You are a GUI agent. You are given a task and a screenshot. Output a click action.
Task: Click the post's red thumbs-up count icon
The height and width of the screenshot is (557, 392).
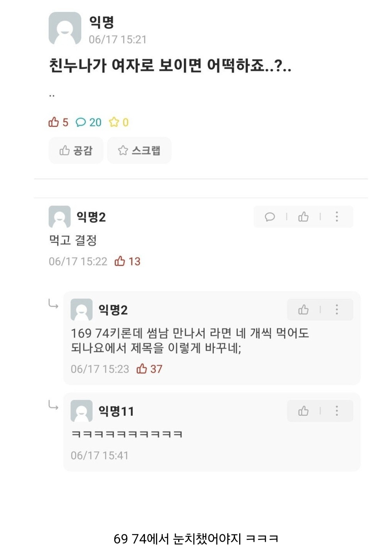(x=54, y=122)
